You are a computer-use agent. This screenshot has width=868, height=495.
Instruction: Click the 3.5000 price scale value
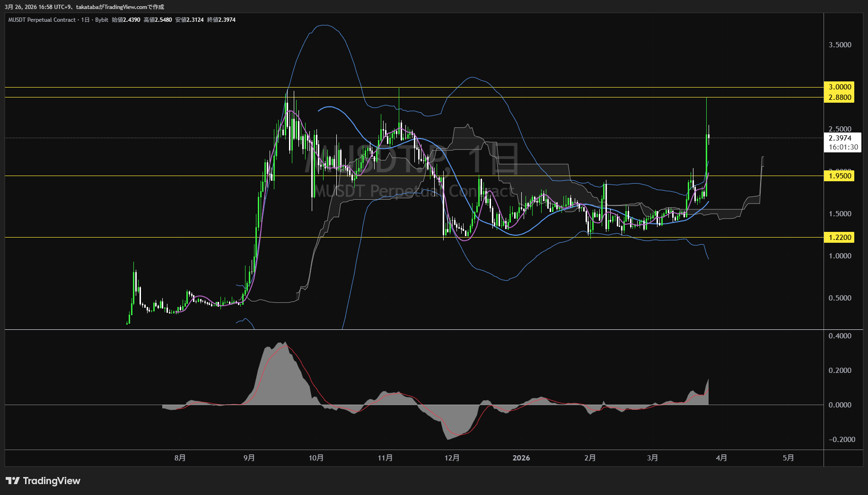840,45
